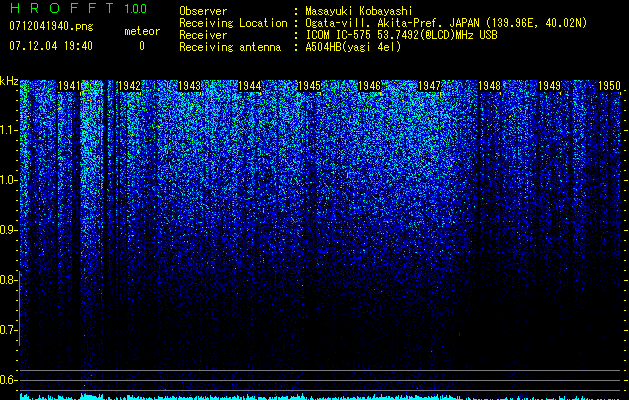Click the Receiving Location label
Viewport: 629px width, 400px height.
point(233,23)
